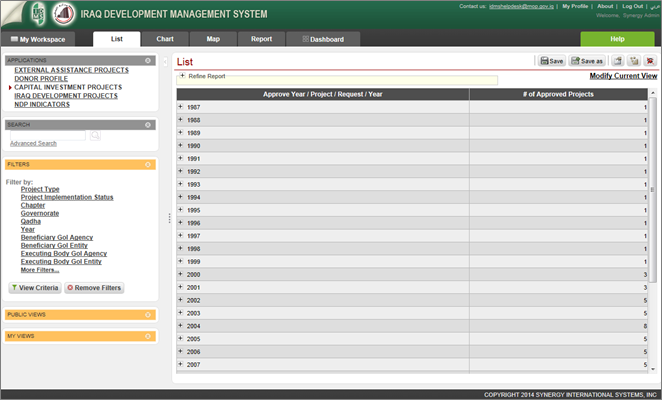Viewport: 662px width, 400px height.
Task: Filter by Beneficiary GoI Entity
Action: [x=54, y=245]
